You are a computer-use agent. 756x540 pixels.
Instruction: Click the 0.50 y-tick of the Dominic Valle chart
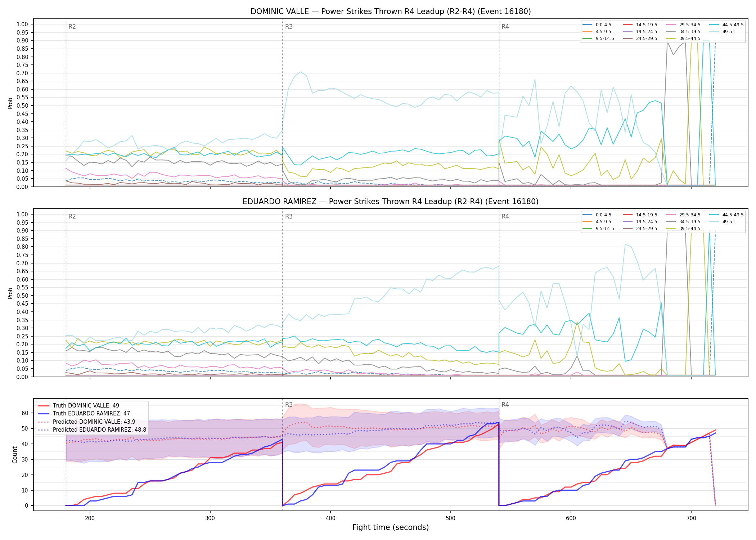(x=22, y=106)
